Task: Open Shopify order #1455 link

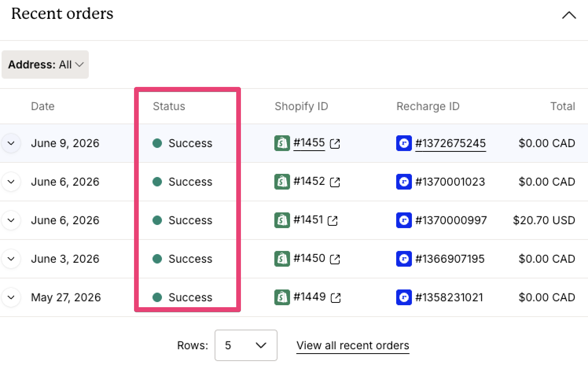Action: pos(309,143)
